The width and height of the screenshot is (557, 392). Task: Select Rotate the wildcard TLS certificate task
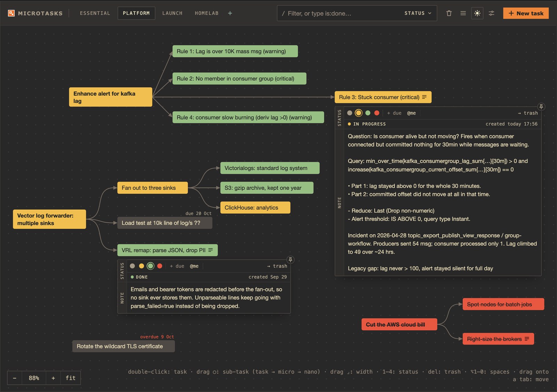(x=124, y=346)
